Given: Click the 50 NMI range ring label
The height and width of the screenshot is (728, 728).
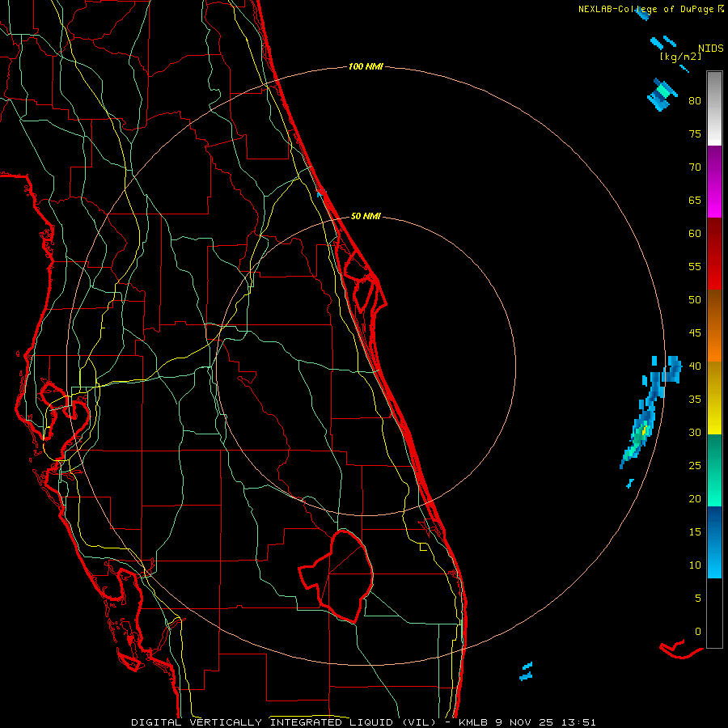Looking at the screenshot, I should [x=366, y=216].
